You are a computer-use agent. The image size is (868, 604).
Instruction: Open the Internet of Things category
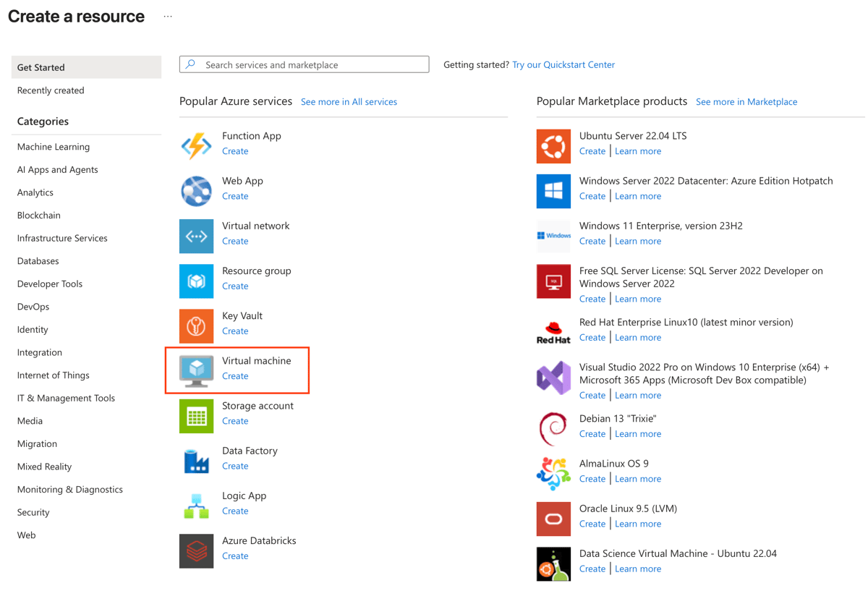[54, 375]
